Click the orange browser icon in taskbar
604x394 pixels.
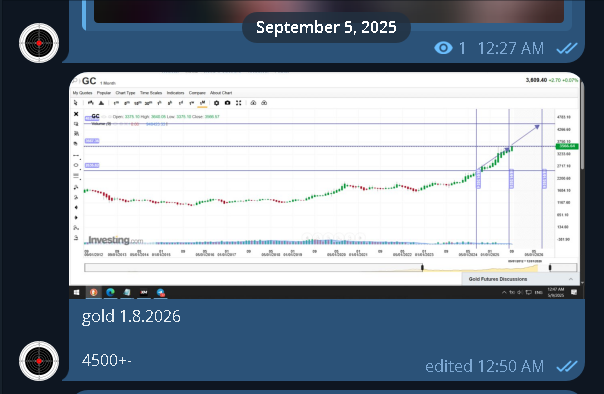coord(93,292)
